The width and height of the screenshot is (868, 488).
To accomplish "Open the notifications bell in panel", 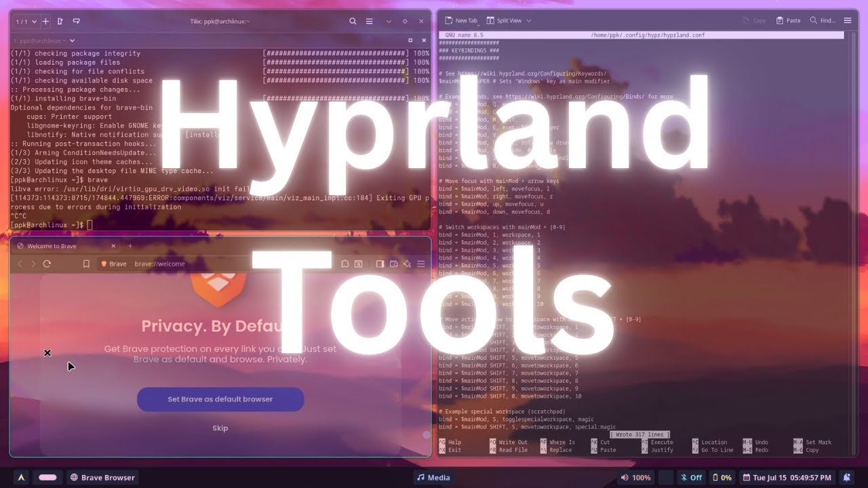I will (x=847, y=477).
